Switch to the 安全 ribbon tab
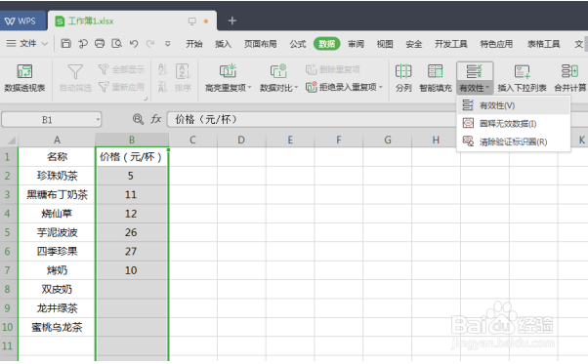The height and width of the screenshot is (364, 588). point(414,44)
